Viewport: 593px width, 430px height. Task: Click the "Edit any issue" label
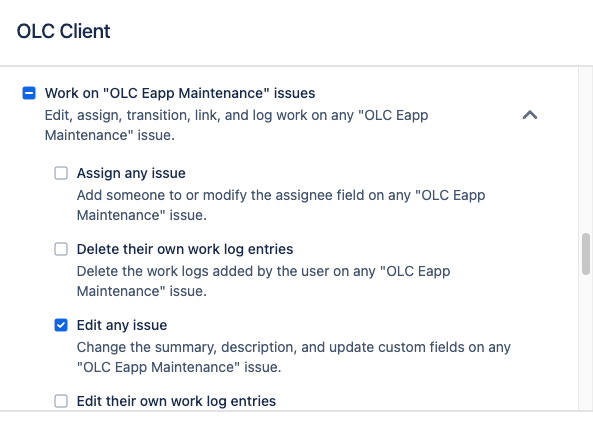(122, 325)
